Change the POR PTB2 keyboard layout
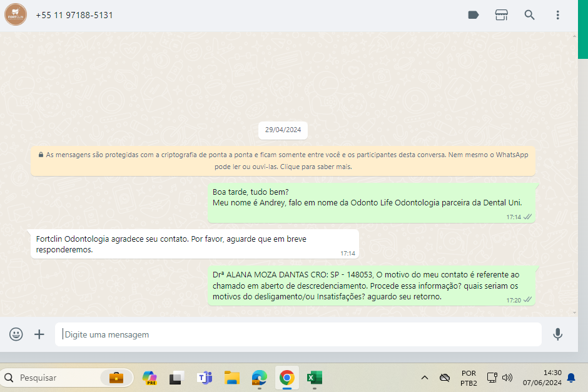 pyautogui.click(x=469, y=378)
